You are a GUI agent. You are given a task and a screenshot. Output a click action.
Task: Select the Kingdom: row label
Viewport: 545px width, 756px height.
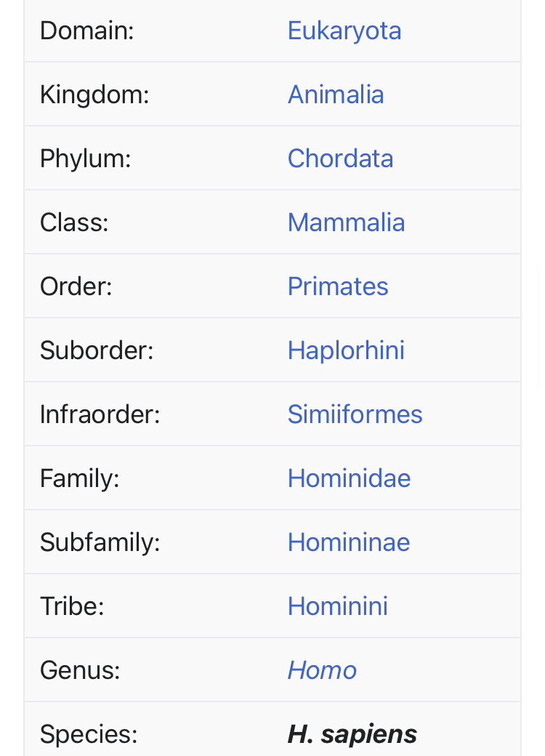tap(94, 94)
